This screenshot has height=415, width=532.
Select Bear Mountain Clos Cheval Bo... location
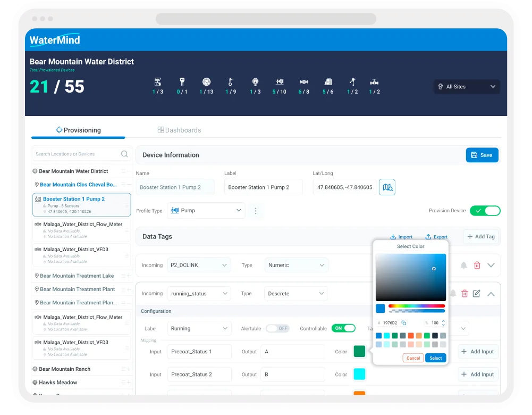(x=78, y=185)
